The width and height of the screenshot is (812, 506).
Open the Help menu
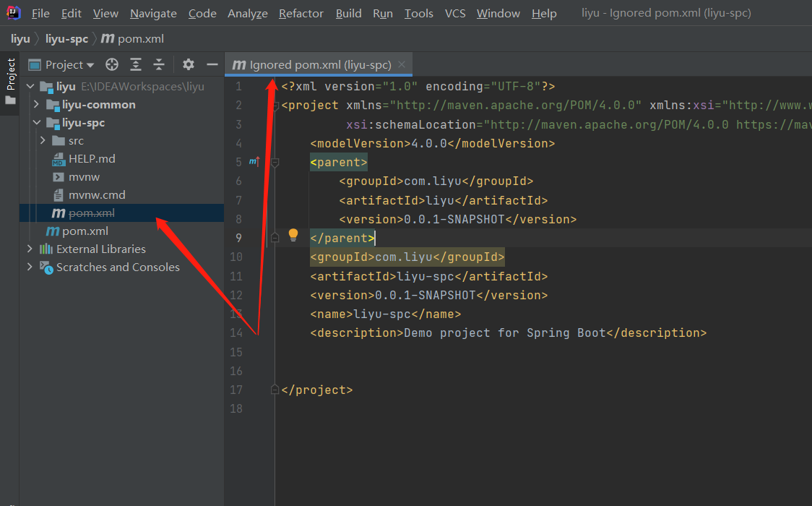tap(544, 14)
